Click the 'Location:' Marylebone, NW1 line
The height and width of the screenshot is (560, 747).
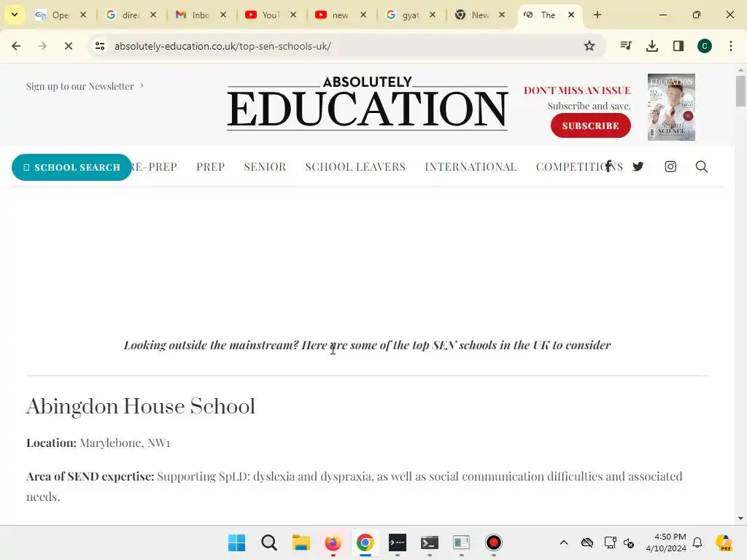(x=98, y=443)
